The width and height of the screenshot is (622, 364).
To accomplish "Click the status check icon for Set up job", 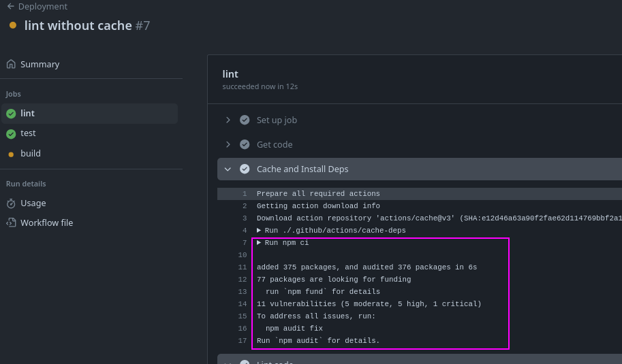I will click(245, 120).
